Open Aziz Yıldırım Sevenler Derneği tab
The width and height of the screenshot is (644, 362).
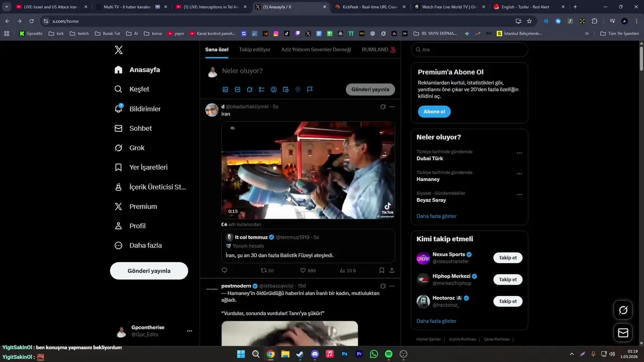coord(316,50)
